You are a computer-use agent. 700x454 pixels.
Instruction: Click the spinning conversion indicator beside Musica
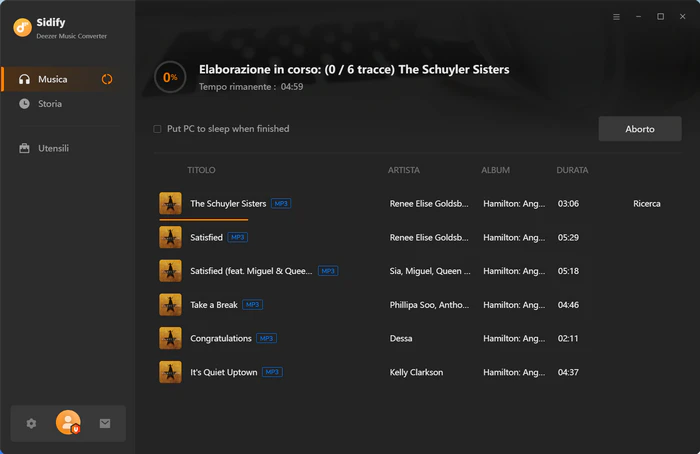107,79
